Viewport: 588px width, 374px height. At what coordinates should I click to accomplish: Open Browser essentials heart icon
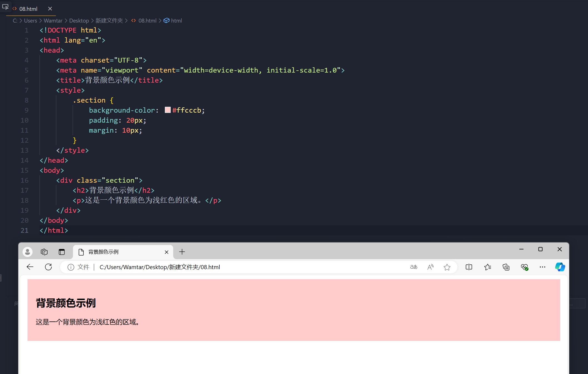(x=524, y=267)
